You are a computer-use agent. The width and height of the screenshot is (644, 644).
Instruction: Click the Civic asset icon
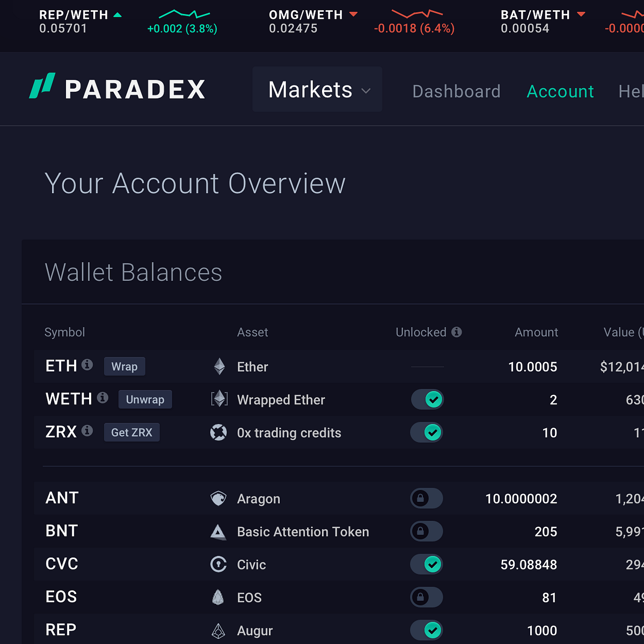[x=218, y=565]
